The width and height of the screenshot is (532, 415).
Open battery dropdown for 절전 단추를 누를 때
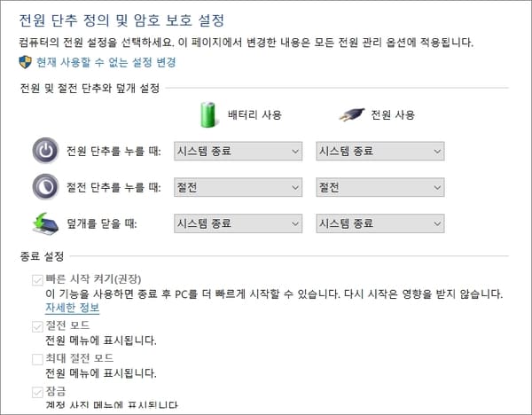pyautogui.click(x=238, y=187)
